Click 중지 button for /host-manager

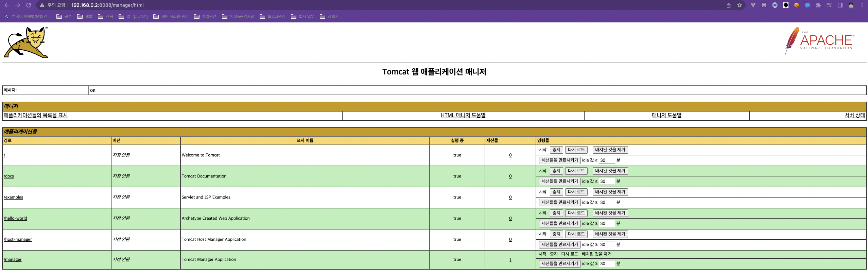[x=556, y=234]
